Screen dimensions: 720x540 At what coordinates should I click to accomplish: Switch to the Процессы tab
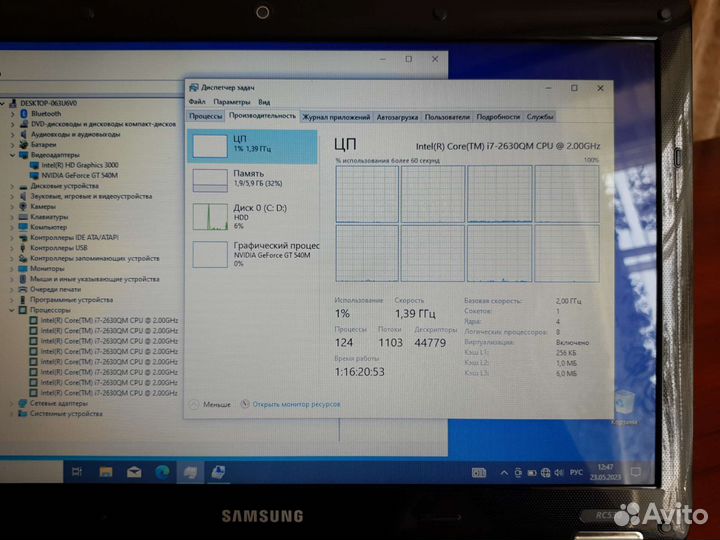point(206,116)
